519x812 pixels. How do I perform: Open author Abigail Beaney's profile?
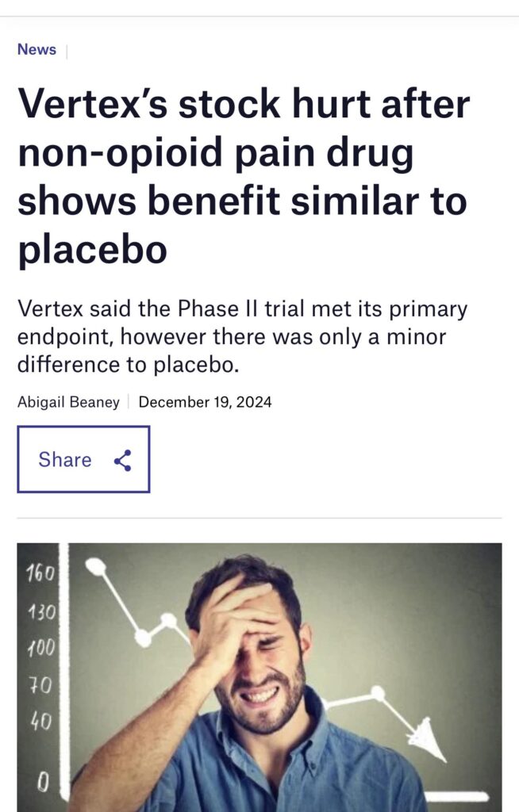pyautogui.click(x=68, y=402)
